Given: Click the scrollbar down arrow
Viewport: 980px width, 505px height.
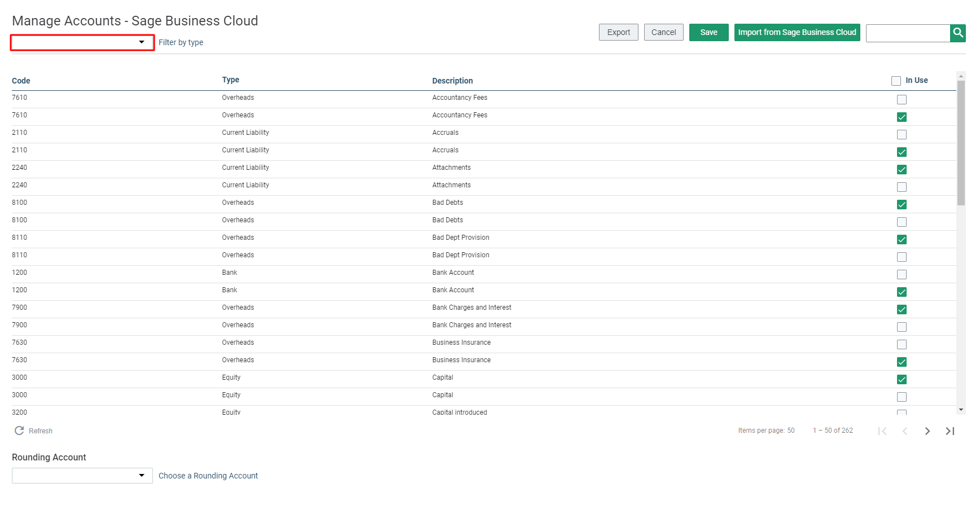Looking at the screenshot, I should pos(961,410).
